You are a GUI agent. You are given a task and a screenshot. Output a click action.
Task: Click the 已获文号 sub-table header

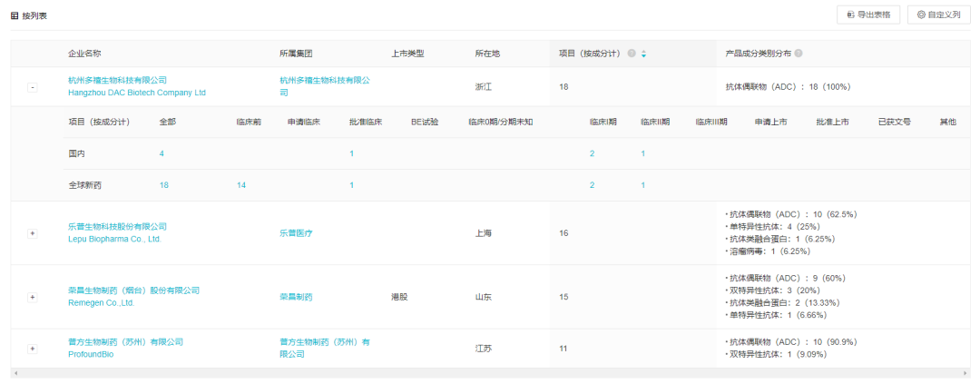(895, 122)
